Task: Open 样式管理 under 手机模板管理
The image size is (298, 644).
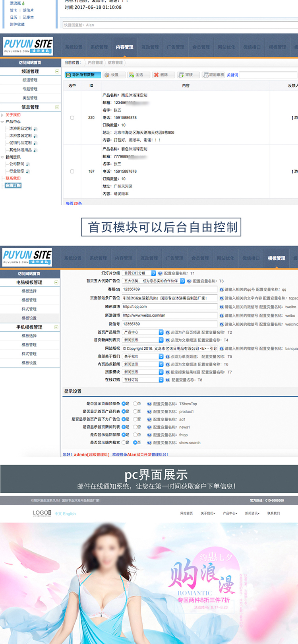Action: pyautogui.click(x=29, y=354)
